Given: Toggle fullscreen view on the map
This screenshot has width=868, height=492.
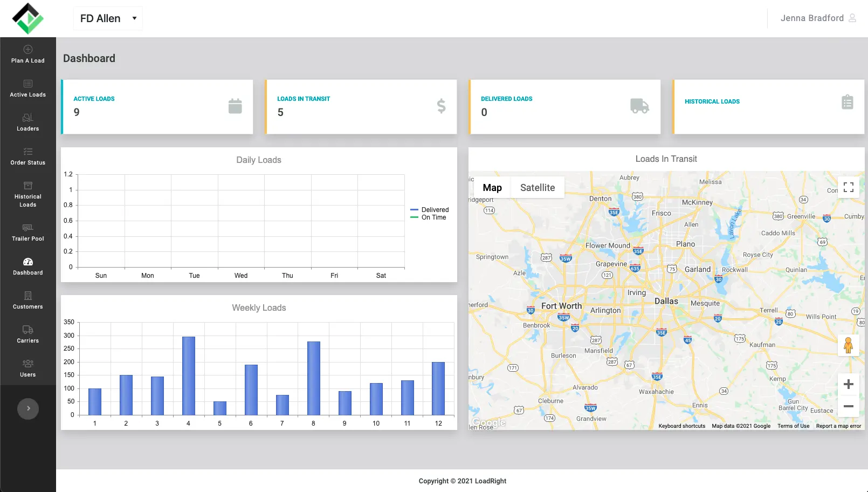Looking at the screenshot, I should point(848,187).
